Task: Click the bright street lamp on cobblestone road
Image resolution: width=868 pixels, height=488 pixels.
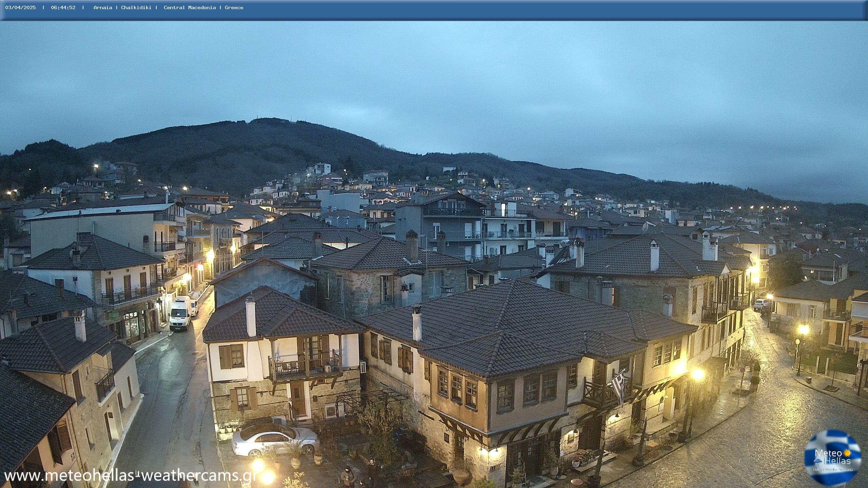Action: [697, 374]
